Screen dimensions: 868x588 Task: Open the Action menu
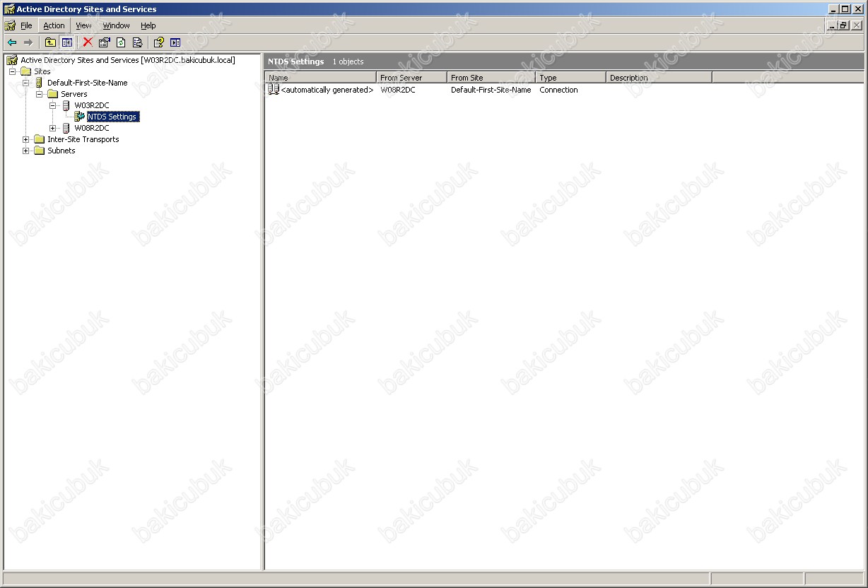[x=54, y=25]
